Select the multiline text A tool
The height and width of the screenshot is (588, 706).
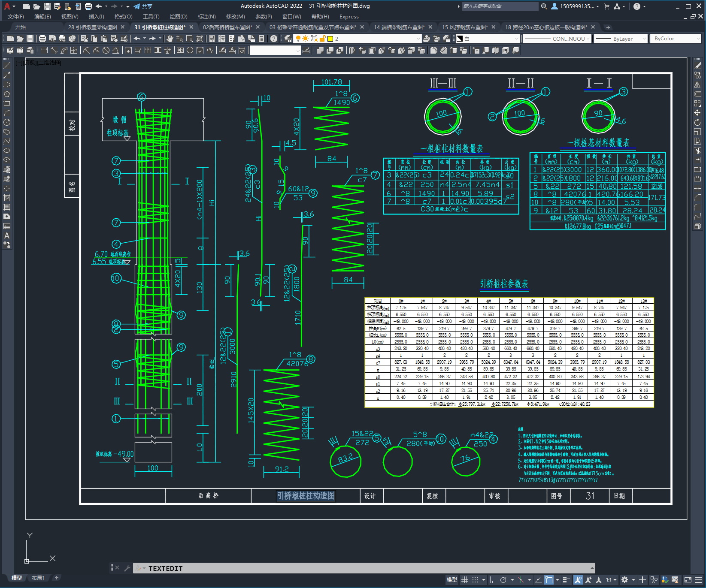(7, 235)
